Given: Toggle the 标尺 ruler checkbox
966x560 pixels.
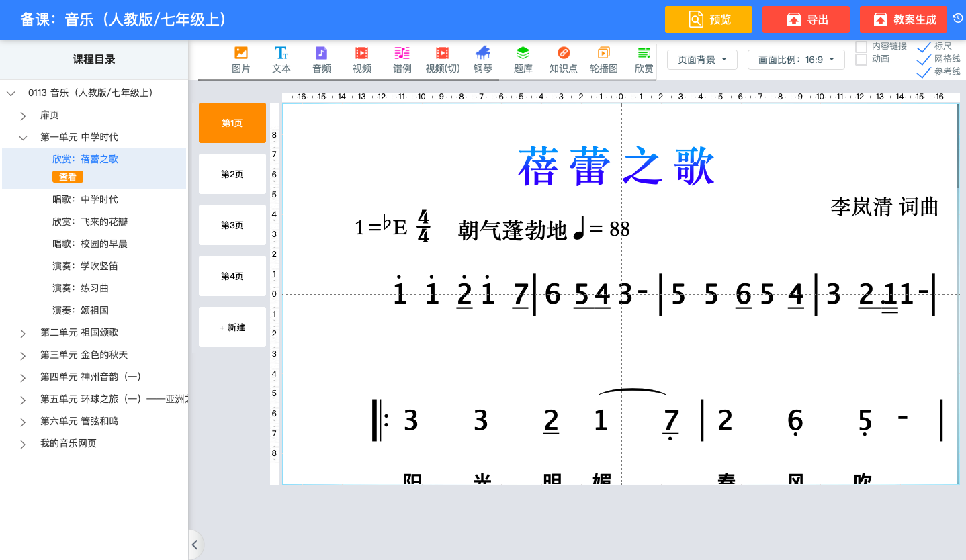Looking at the screenshot, I should pos(924,46).
